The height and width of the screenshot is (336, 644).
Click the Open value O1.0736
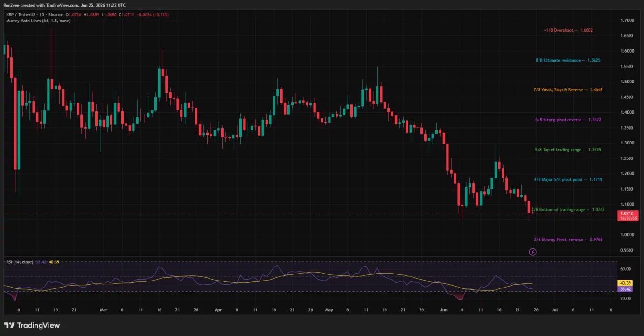73,15
